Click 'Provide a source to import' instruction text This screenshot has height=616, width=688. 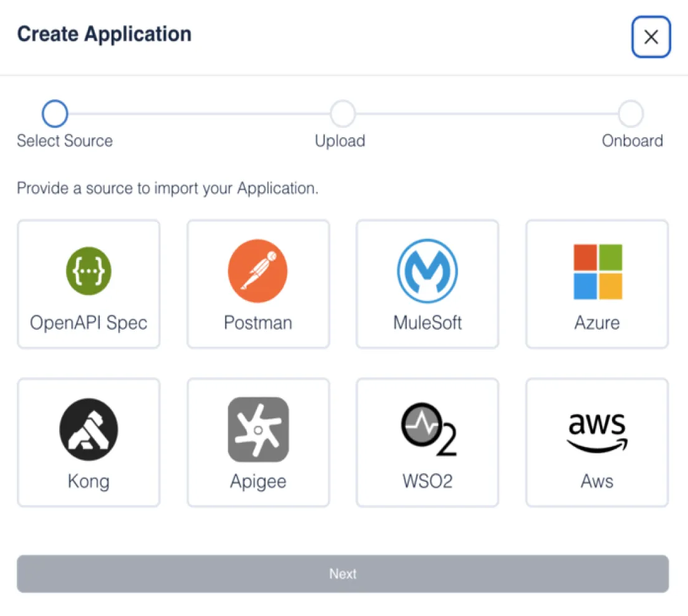[x=168, y=188]
